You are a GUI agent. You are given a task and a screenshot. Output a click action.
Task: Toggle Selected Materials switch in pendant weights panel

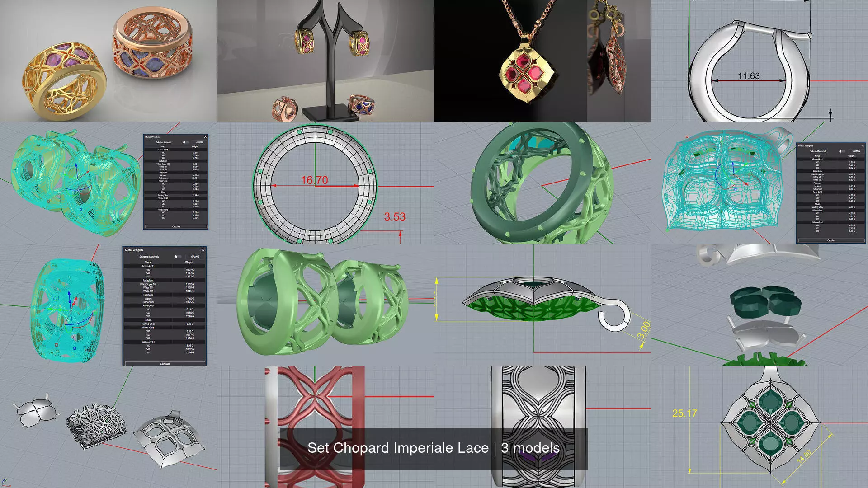pos(841,151)
